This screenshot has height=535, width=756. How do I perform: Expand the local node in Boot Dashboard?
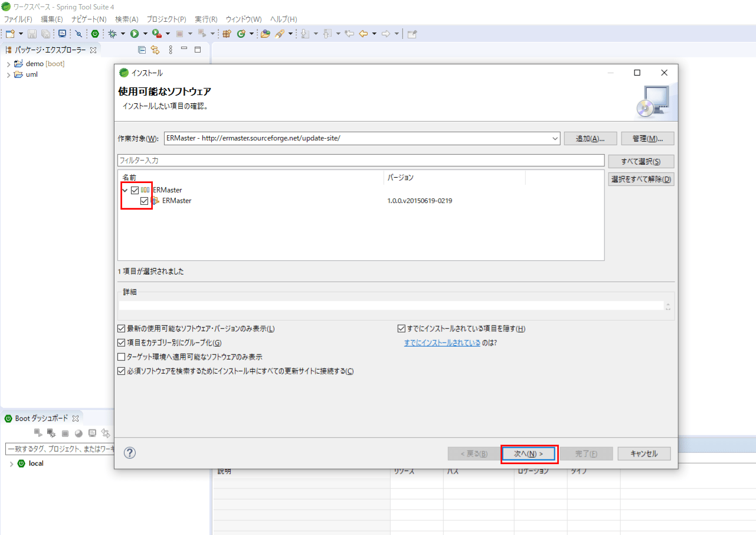(11, 464)
